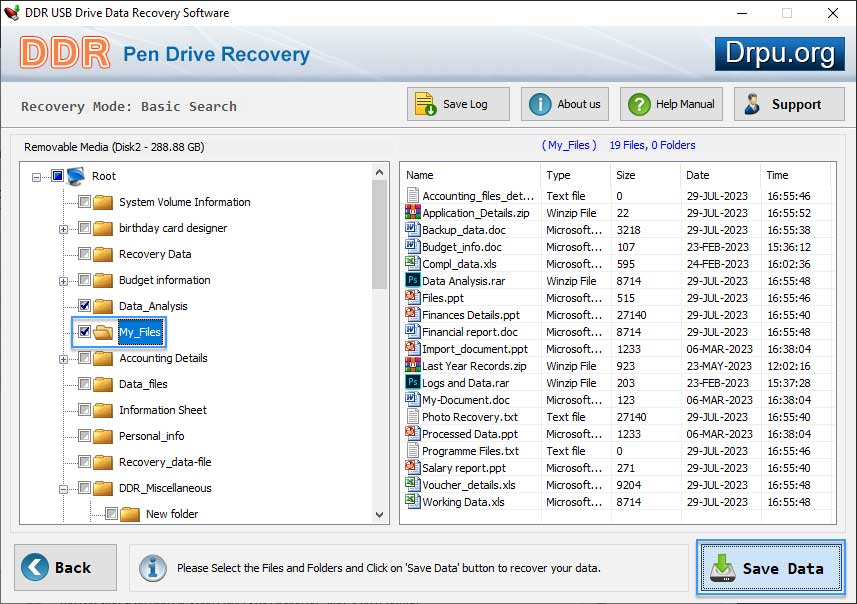This screenshot has height=604, width=857.
Task: Click the Last Year Records.zip archive icon
Action: (413, 365)
